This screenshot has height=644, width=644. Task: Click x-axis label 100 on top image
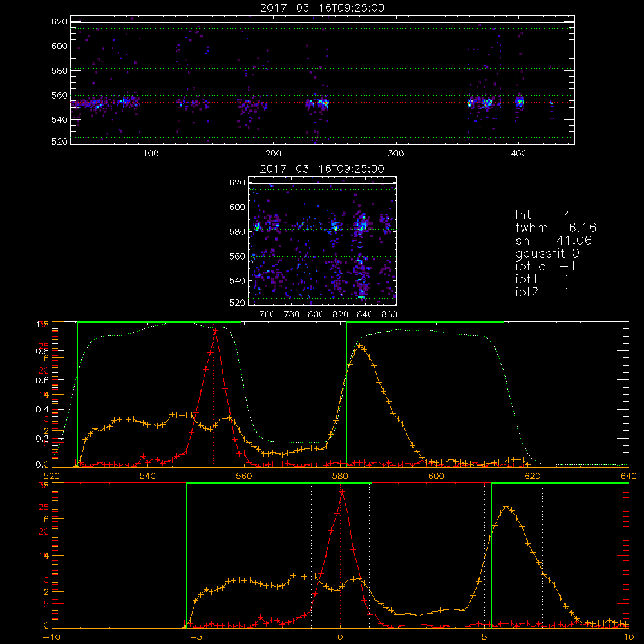[151, 154]
